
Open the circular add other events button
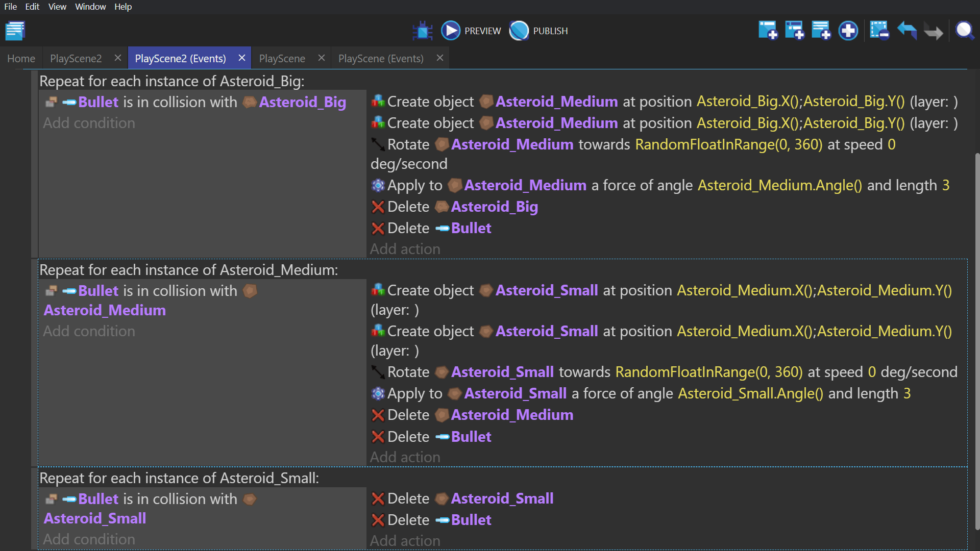coord(848,31)
